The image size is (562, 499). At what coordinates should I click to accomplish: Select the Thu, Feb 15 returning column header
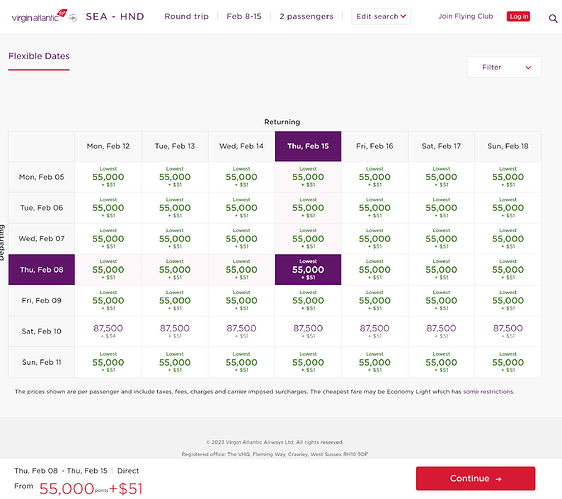[308, 146]
